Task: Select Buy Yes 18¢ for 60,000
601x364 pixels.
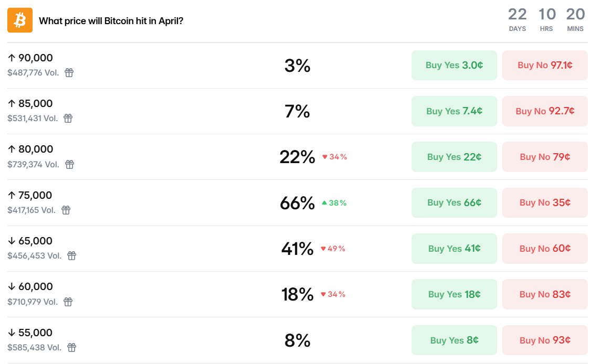Action: pyautogui.click(x=454, y=294)
